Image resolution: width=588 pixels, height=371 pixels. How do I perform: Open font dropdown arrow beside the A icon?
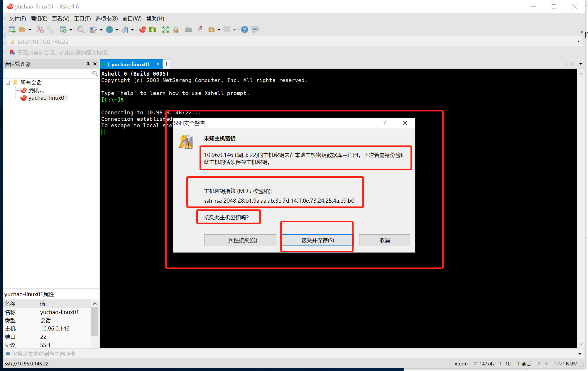(x=132, y=30)
